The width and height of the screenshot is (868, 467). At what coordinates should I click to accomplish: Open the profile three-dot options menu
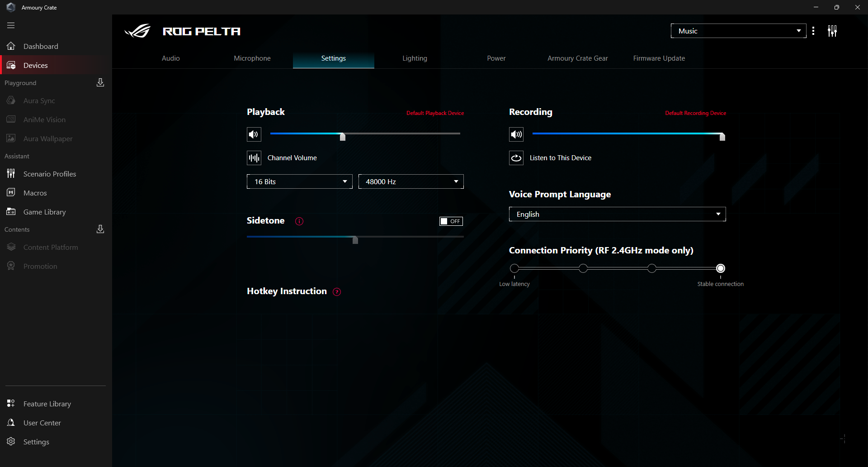point(813,31)
